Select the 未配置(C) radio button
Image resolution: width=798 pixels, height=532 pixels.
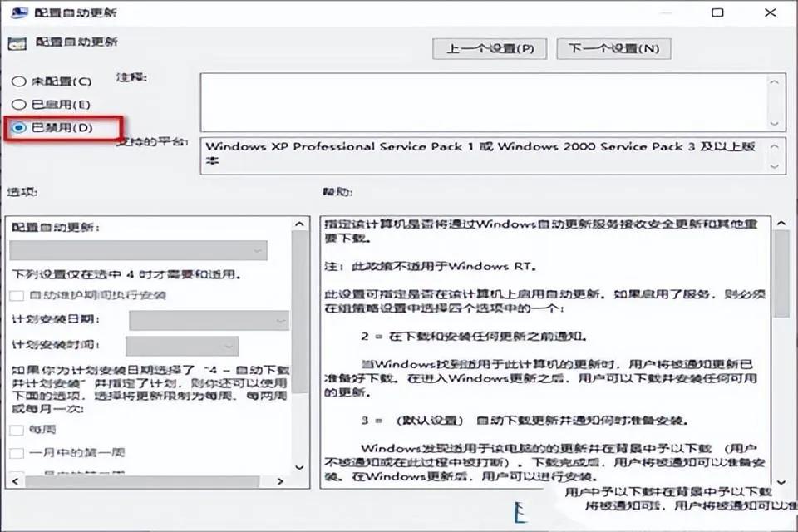18,81
